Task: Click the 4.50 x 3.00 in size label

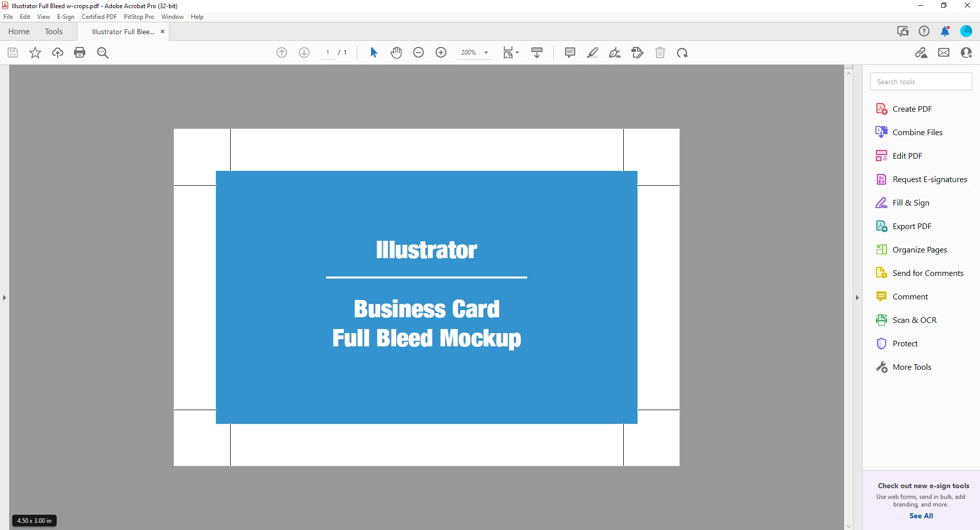Action: click(x=34, y=521)
